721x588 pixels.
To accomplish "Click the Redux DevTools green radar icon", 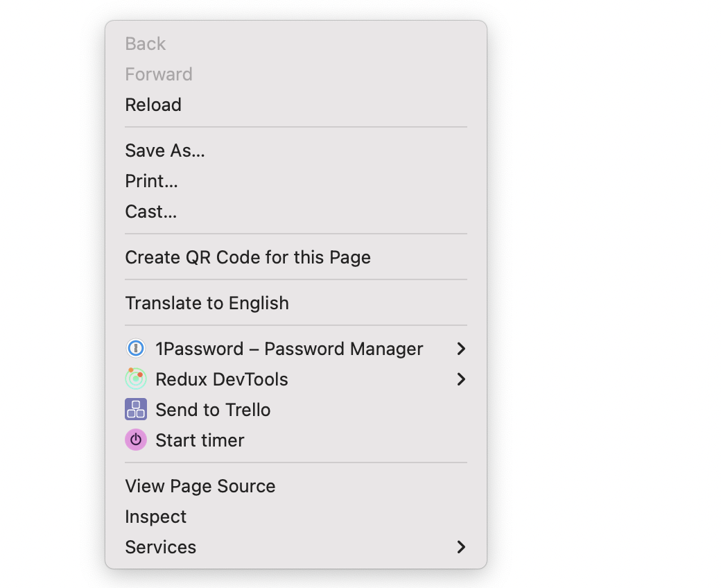I will pos(136,379).
